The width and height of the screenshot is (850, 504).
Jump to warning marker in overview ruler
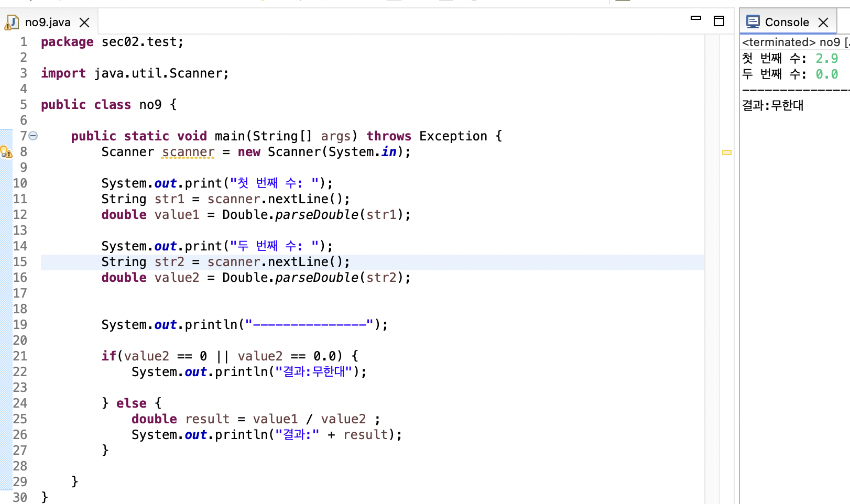click(x=727, y=152)
